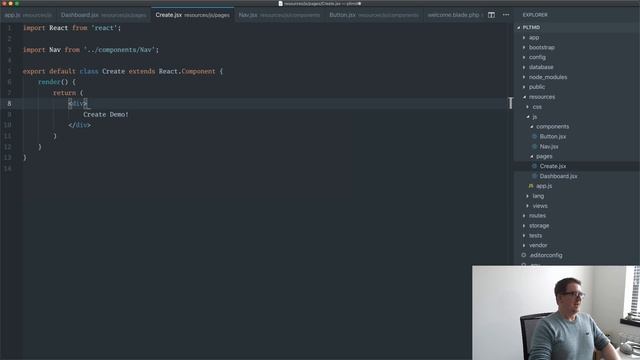
Task: Select Create.jsx in the explorer tree
Action: click(553, 166)
